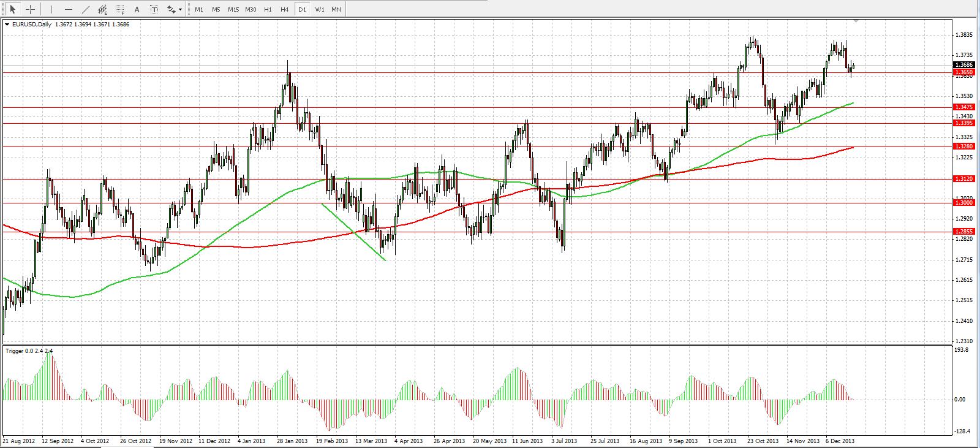Screen dimensions: 980x448
Task: Click the red 1.2855 level price tag
Action: 964,232
